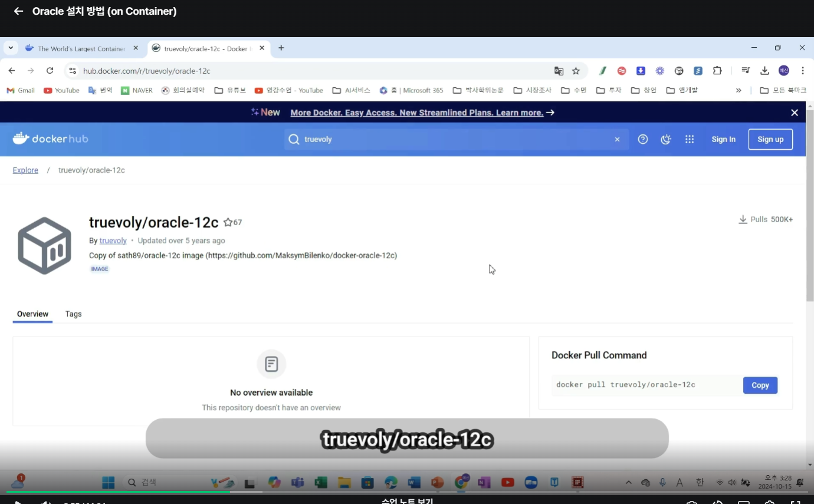Image resolution: width=814 pixels, height=504 pixels.
Task: Go back using the video title arrow
Action: (18, 11)
